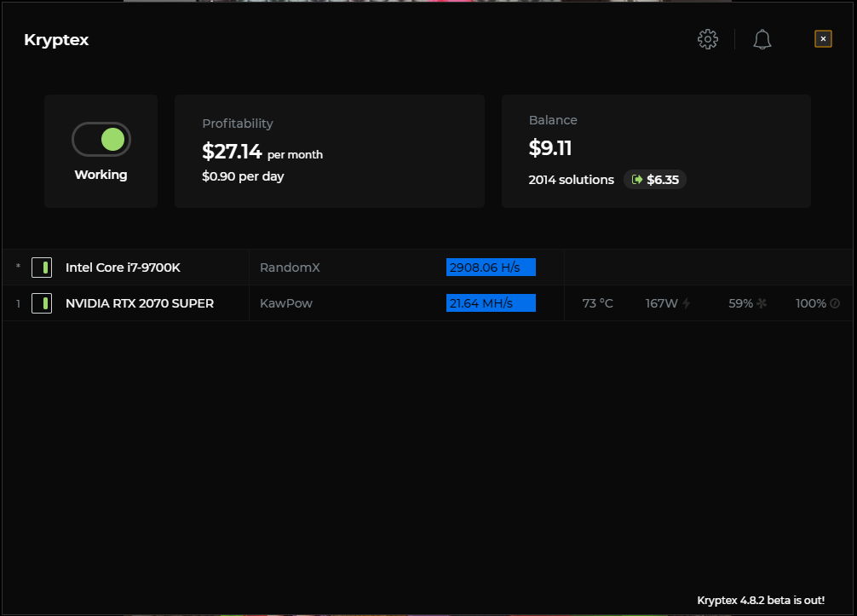Toggle mining for NVIDIA RTX 2070 SUPER
The image size is (857, 616).
42,302
